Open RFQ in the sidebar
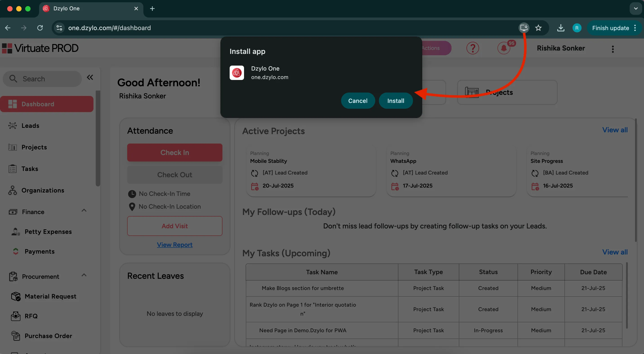Screen dimensions: 644x354 [x=31, y=316]
